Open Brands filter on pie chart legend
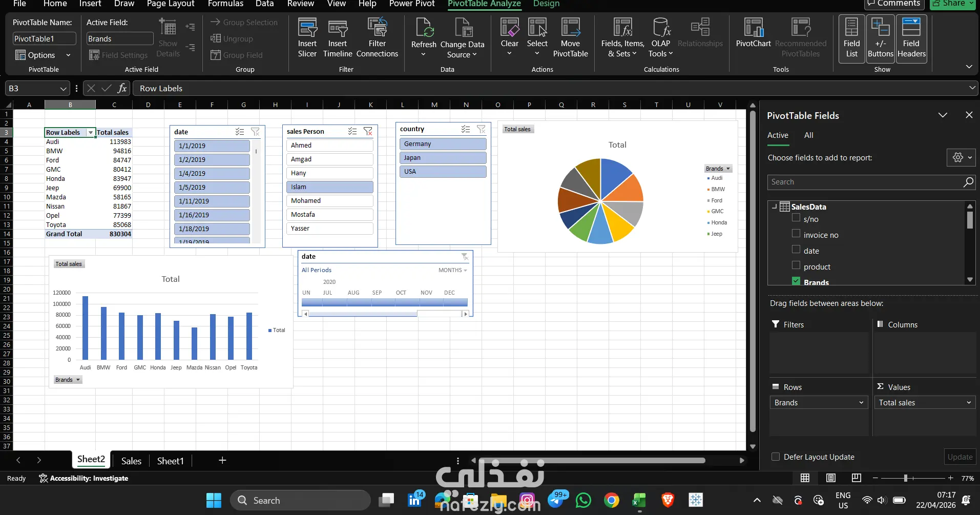980x515 pixels. (x=718, y=169)
